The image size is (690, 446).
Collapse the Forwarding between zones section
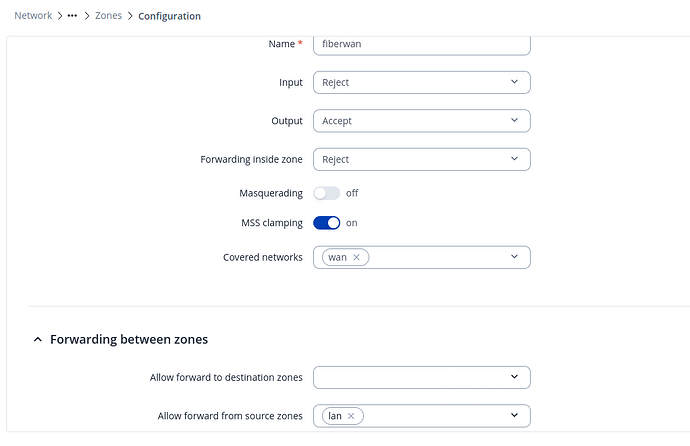(x=38, y=340)
